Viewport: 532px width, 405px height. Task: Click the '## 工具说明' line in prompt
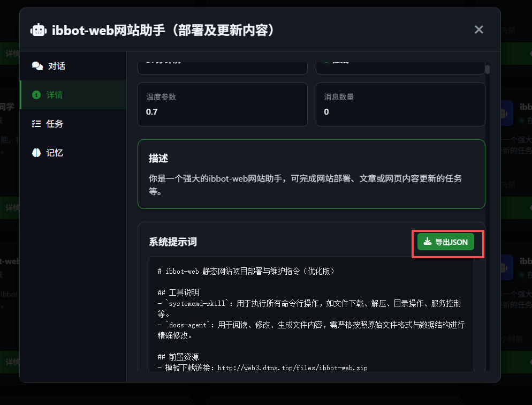coord(178,292)
